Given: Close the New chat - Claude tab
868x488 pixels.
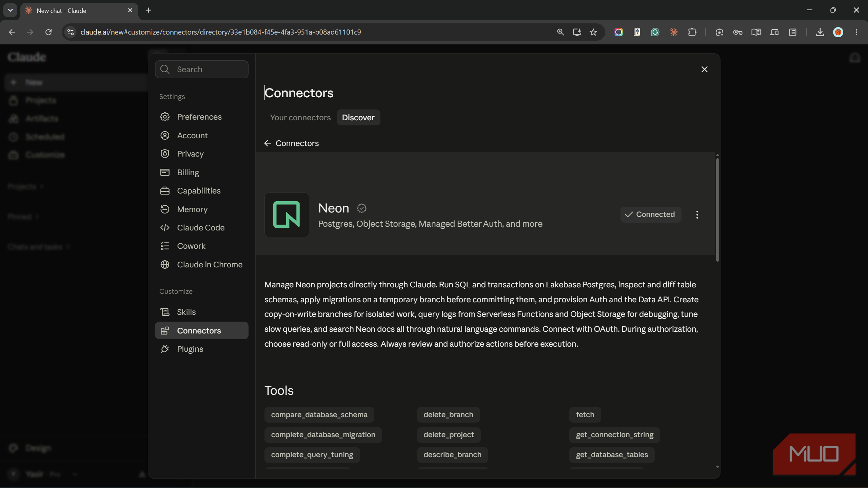Looking at the screenshot, I should point(130,10).
